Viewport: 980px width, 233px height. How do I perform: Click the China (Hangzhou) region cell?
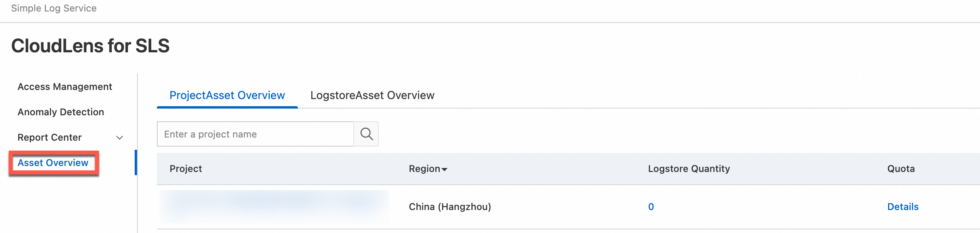450,207
